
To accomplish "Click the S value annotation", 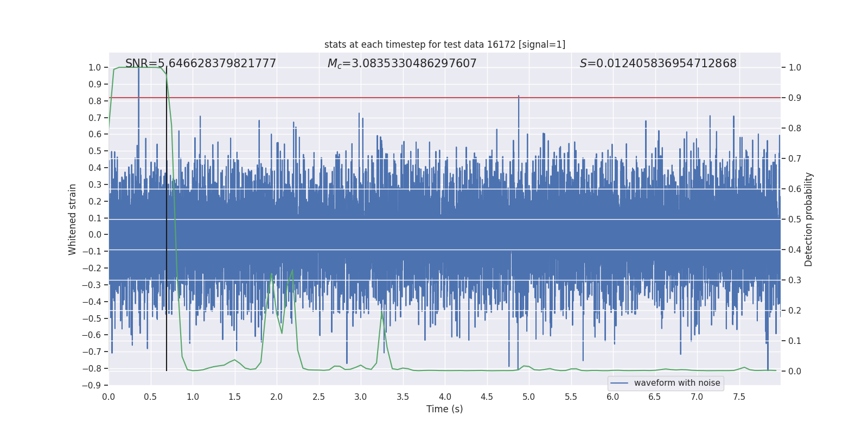I will click(658, 63).
